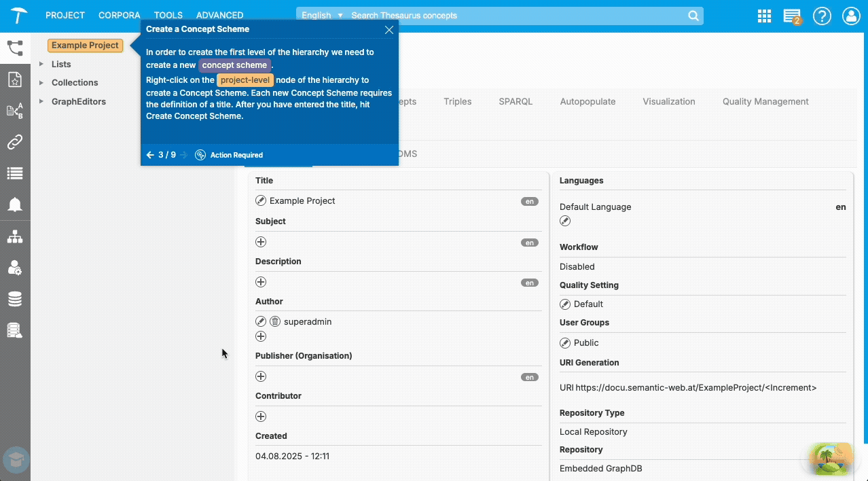Select the URI link tool in the sidebar
The image size is (868, 481).
tap(15, 142)
